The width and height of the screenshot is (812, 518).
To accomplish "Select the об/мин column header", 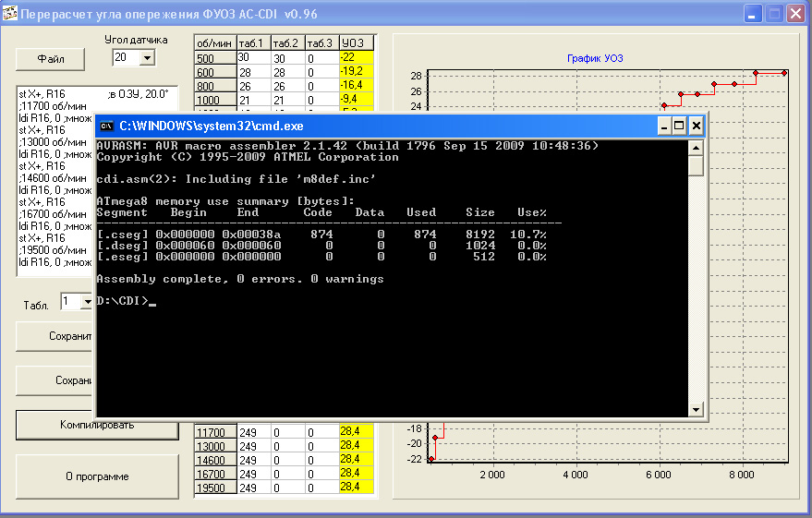I will (215, 43).
